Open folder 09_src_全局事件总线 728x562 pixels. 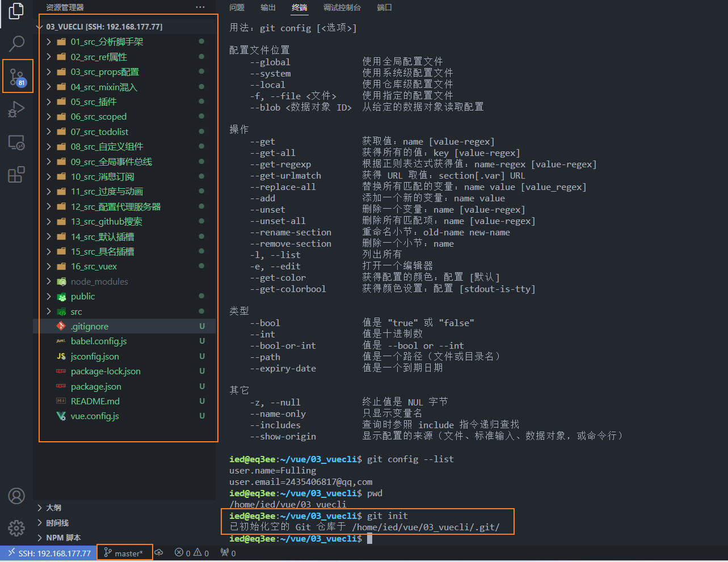[124, 162]
